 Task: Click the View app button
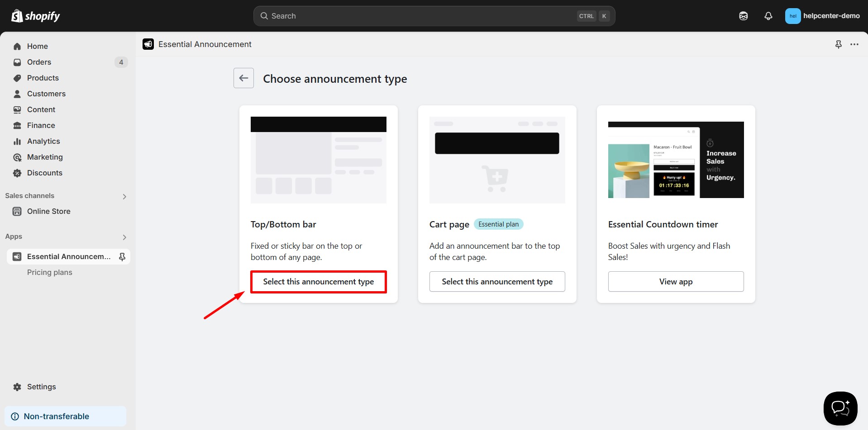(x=675, y=282)
